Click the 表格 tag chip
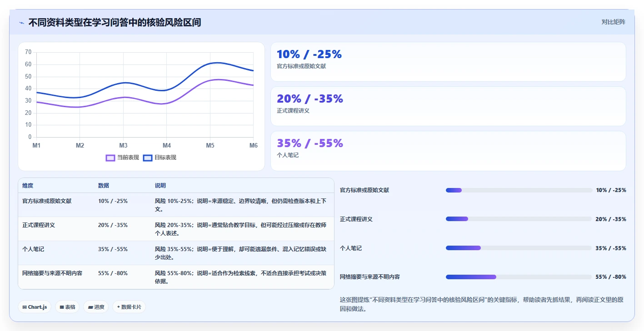The image size is (644, 331). pos(67,307)
